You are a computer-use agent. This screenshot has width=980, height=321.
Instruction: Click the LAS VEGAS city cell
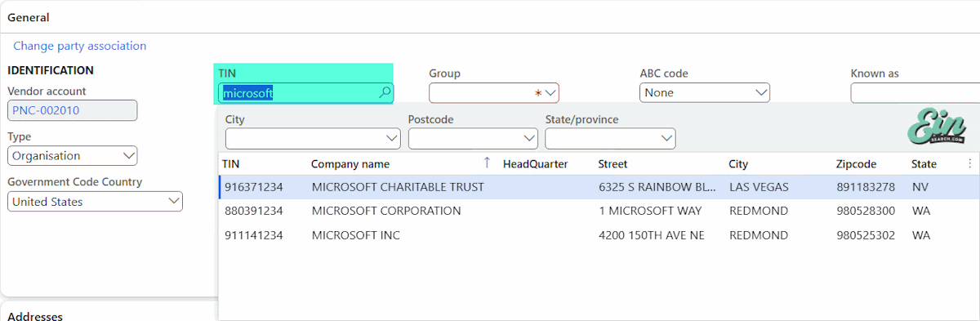(759, 187)
